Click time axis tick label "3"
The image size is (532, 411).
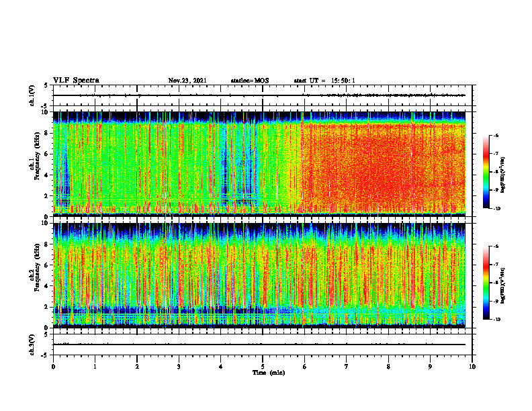point(179,367)
